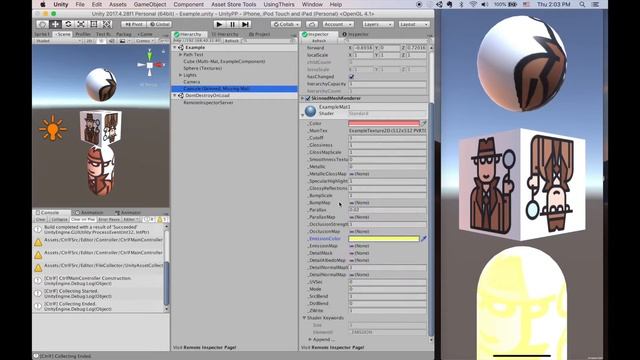Viewport: 640px width, 360px height.
Task: Click the Wi-Fi status icon in menu bar
Action: [x=473, y=4]
